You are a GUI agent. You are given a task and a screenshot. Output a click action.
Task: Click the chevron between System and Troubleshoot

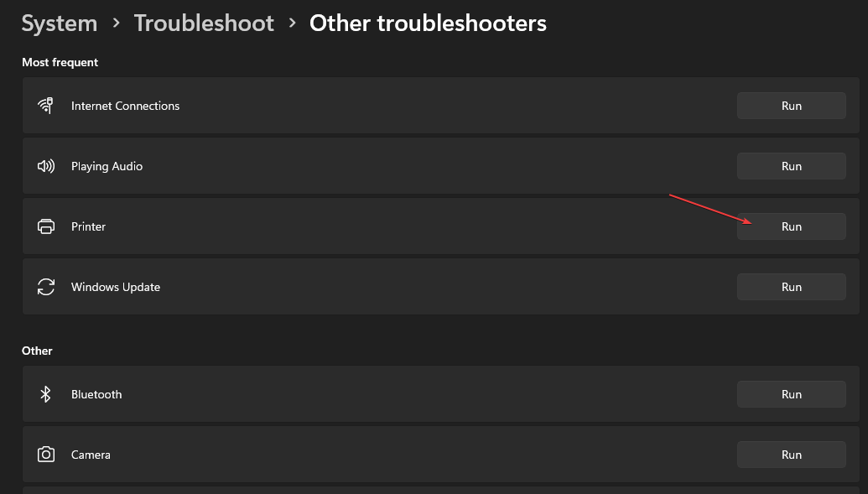coord(117,23)
